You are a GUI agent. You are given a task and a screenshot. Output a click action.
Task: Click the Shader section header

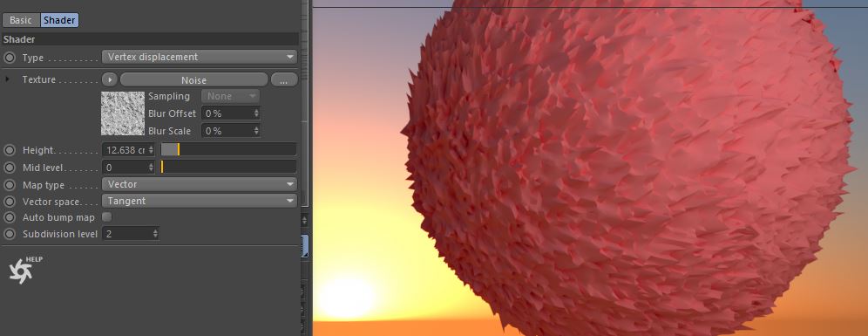pyautogui.click(x=150, y=39)
